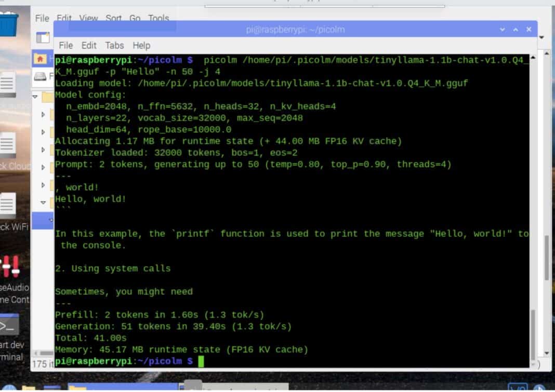Viewport: 555px width, 392px height.
Task: Click the file manager scrollbar up arrow
Action: [547, 53]
